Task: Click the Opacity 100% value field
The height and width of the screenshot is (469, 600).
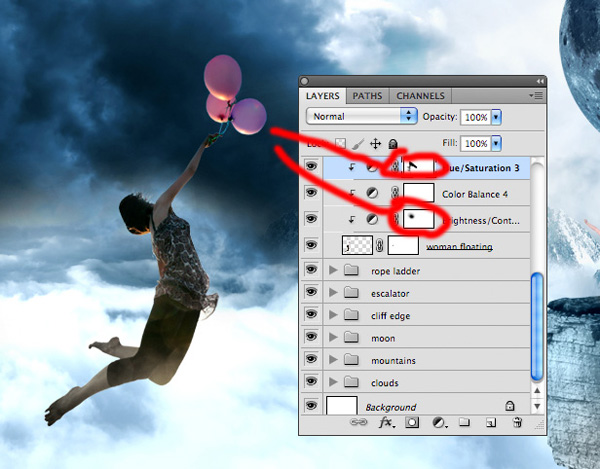Action: [x=476, y=117]
